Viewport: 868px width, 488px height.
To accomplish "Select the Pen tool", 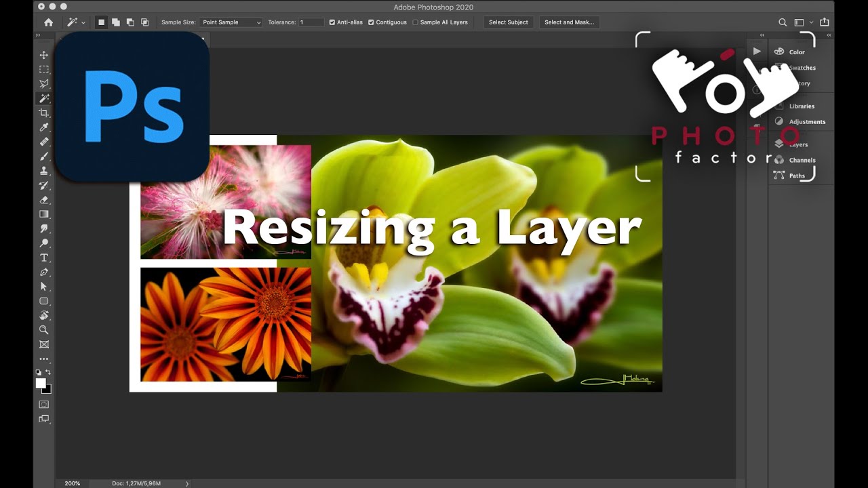I will [x=44, y=272].
